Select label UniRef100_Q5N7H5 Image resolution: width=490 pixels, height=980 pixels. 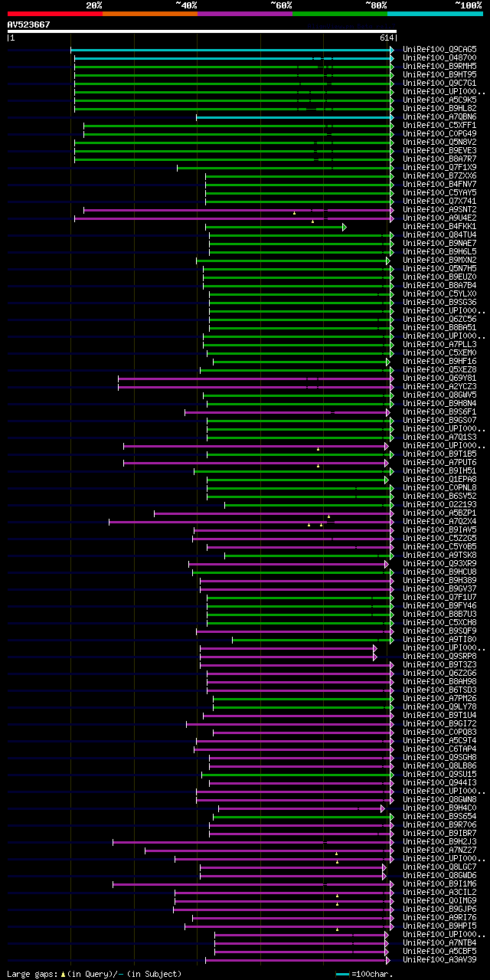coord(439,268)
